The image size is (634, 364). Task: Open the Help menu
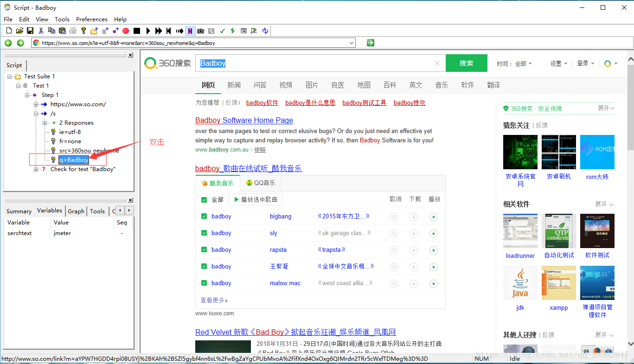click(x=120, y=19)
